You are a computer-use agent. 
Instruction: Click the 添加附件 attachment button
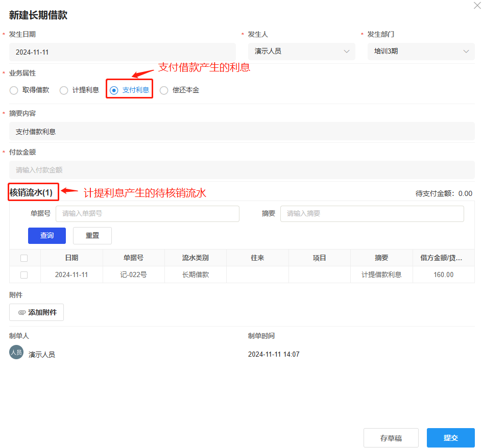pos(36,312)
